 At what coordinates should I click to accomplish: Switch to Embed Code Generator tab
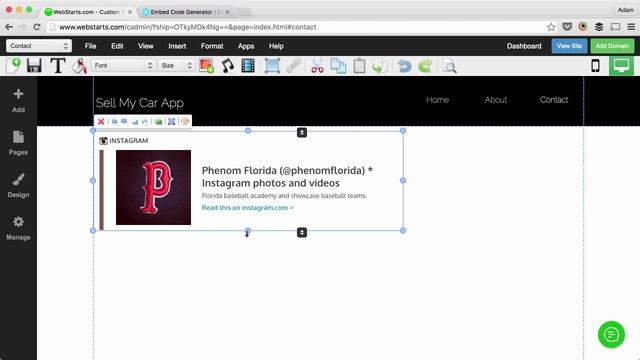click(x=186, y=12)
